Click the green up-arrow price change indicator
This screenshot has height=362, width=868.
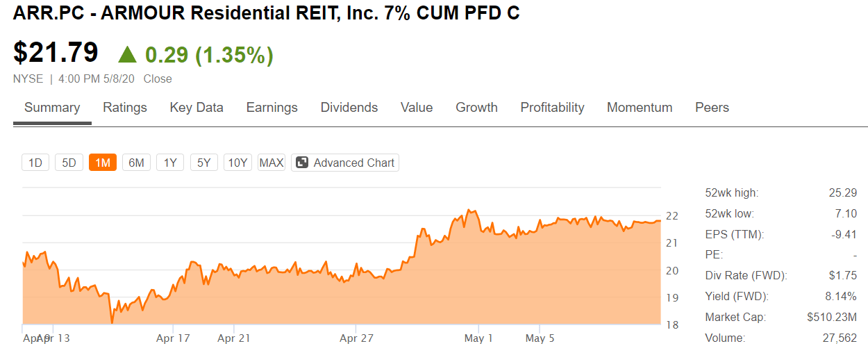(x=128, y=55)
